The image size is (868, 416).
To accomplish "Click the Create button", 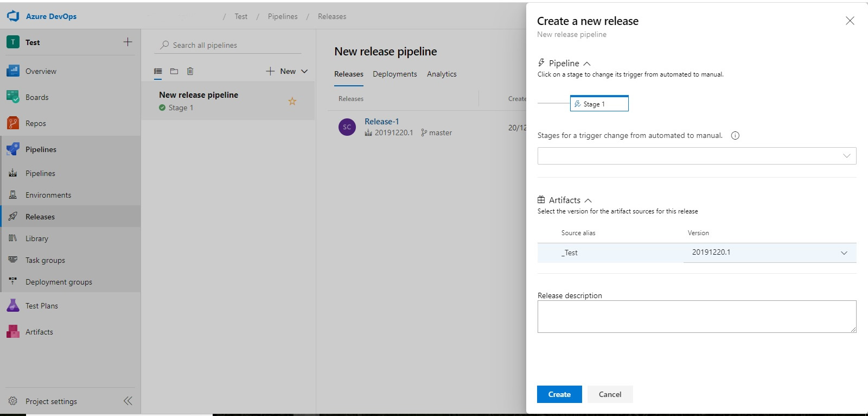I will (559, 394).
